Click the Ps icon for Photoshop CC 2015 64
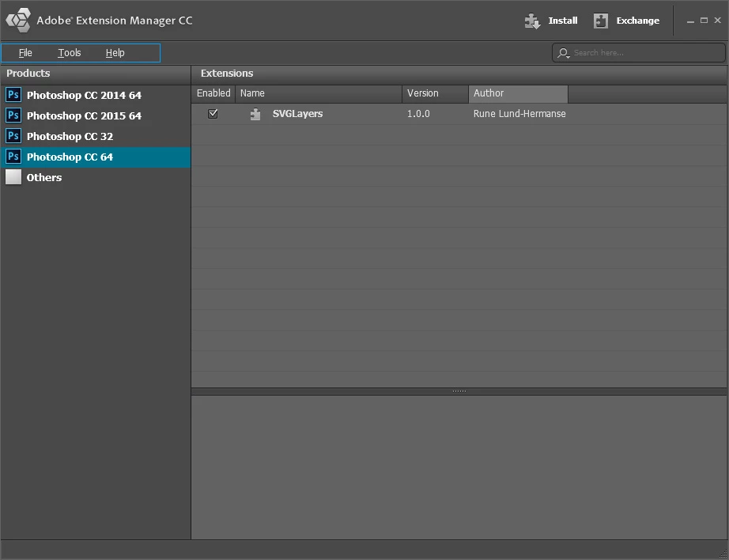The height and width of the screenshot is (560, 729). pos(13,115)
